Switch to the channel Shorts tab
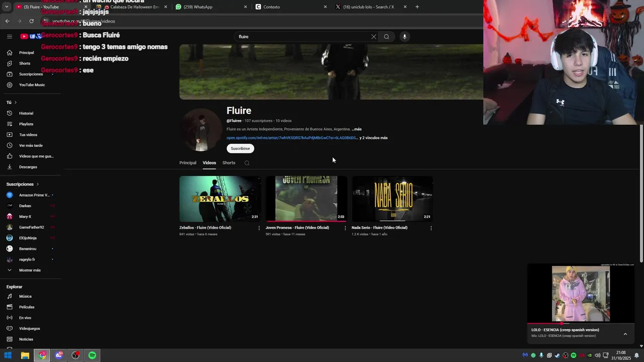 click(x=229, y=163)
